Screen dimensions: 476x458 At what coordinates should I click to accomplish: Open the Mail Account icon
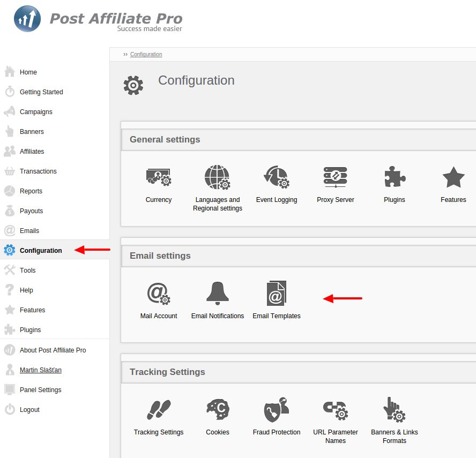(x=159, y=294)
